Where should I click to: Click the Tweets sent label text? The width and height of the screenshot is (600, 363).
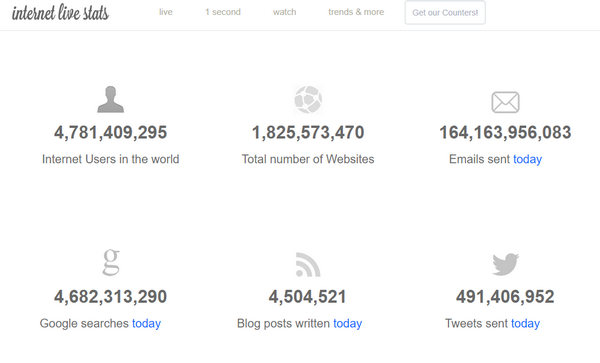476,324
